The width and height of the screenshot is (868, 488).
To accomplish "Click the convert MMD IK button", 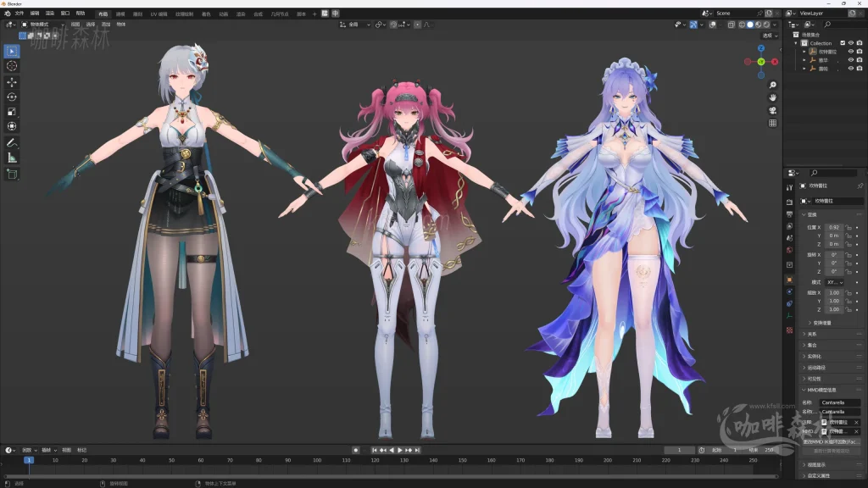I will point(832,441).
